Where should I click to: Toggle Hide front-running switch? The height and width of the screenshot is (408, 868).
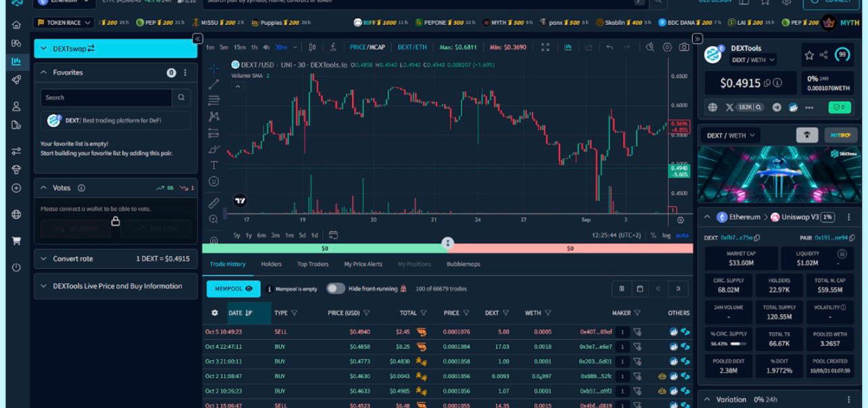click(336, 288)
